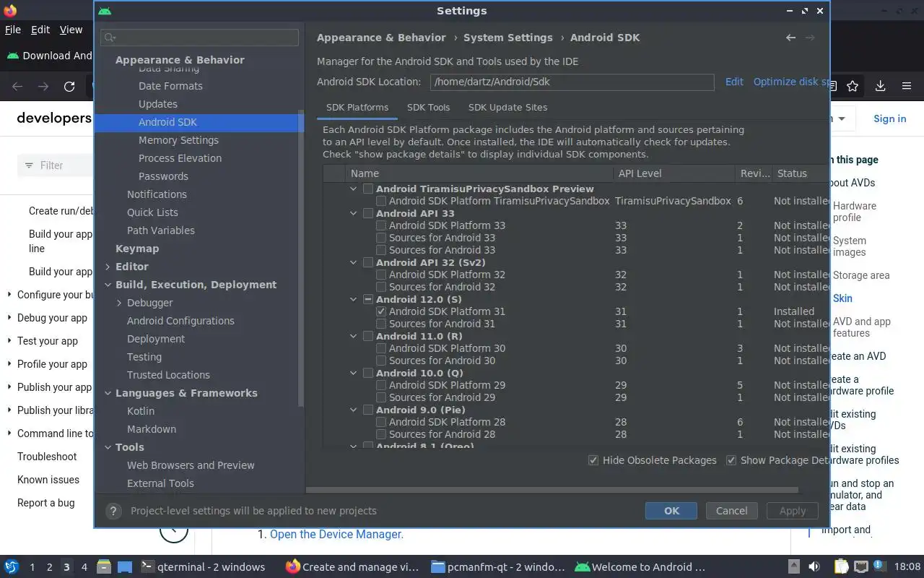Click the Cancel button
Image resolution: width=924 pixels, height=578 pixels.
tap(731, 511)
